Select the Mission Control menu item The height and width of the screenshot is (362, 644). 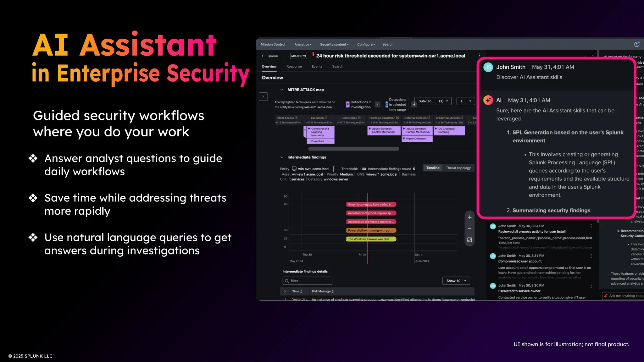point(273,44)
